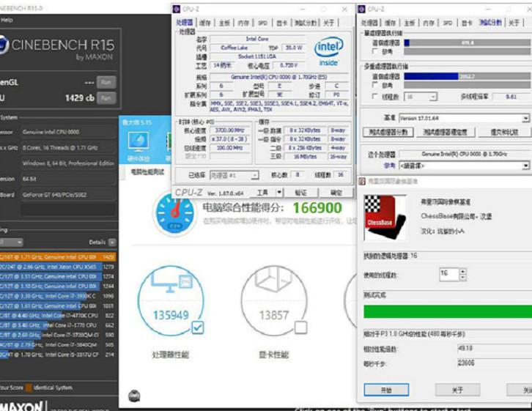
Task: Click the core speed 3700.00 MHz field
Action: click(x=229, y=130)
